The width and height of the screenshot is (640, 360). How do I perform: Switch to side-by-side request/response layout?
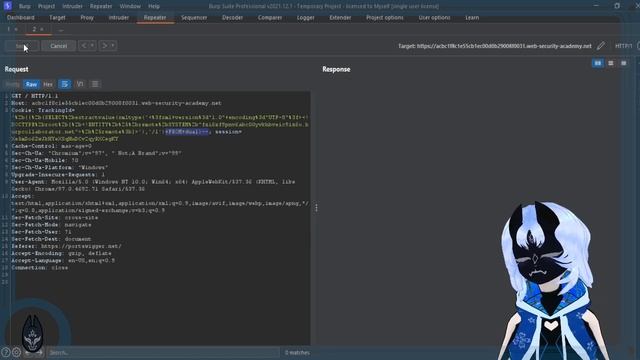(598, 63)
